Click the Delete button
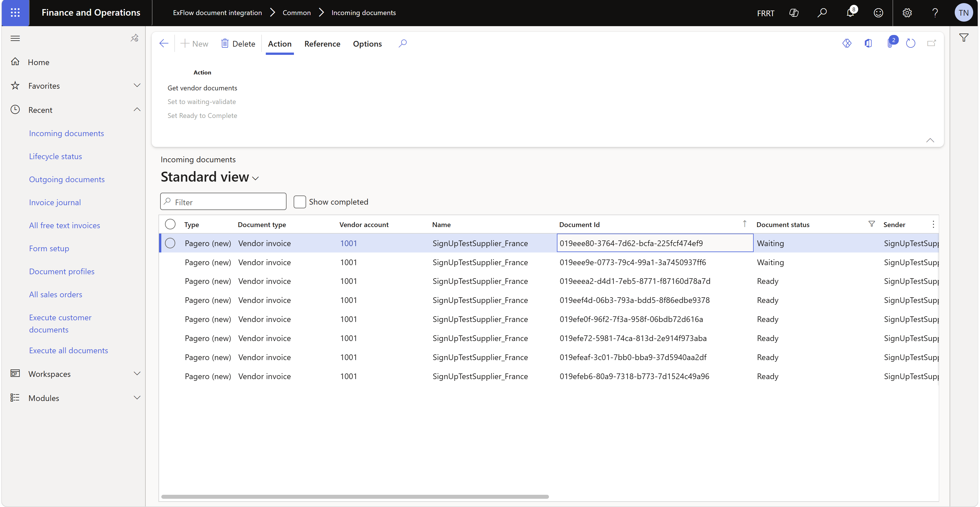 pyautogui.click(x=238, y=44)
